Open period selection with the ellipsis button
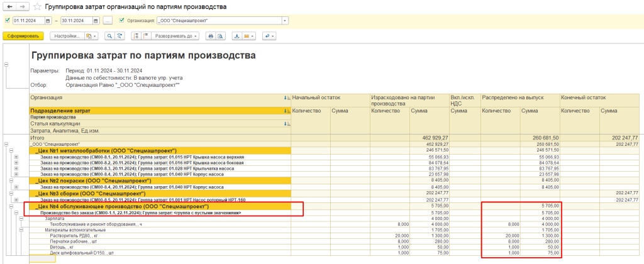This screenshot has height=264, width=644. tap(107, 21)
